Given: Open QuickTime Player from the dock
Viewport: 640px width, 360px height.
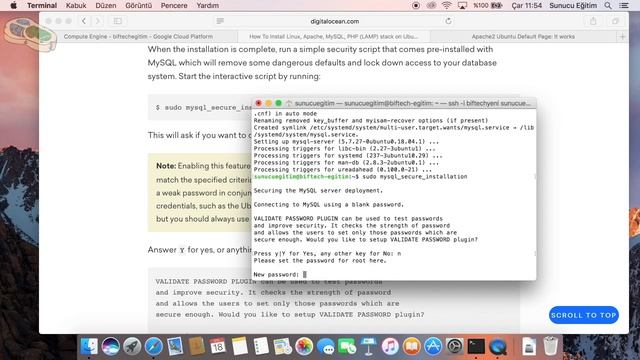Looking at the screenshot, I should [x=498, y=347].
